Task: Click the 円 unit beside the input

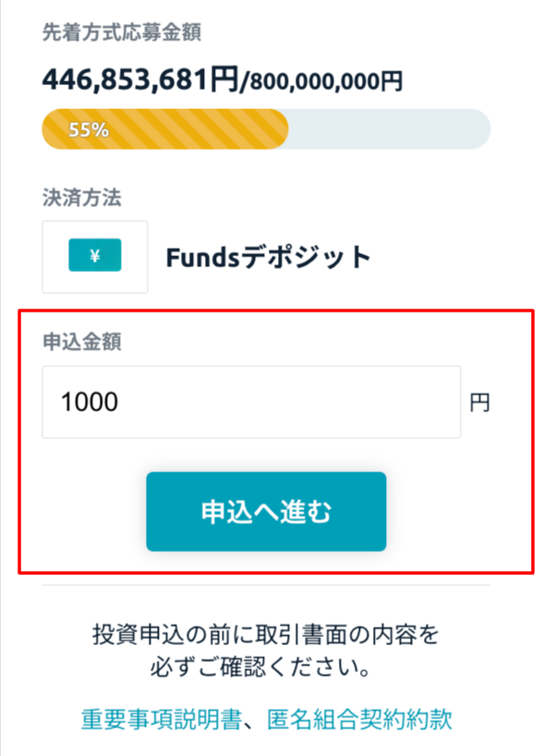Action: point(479,403)
